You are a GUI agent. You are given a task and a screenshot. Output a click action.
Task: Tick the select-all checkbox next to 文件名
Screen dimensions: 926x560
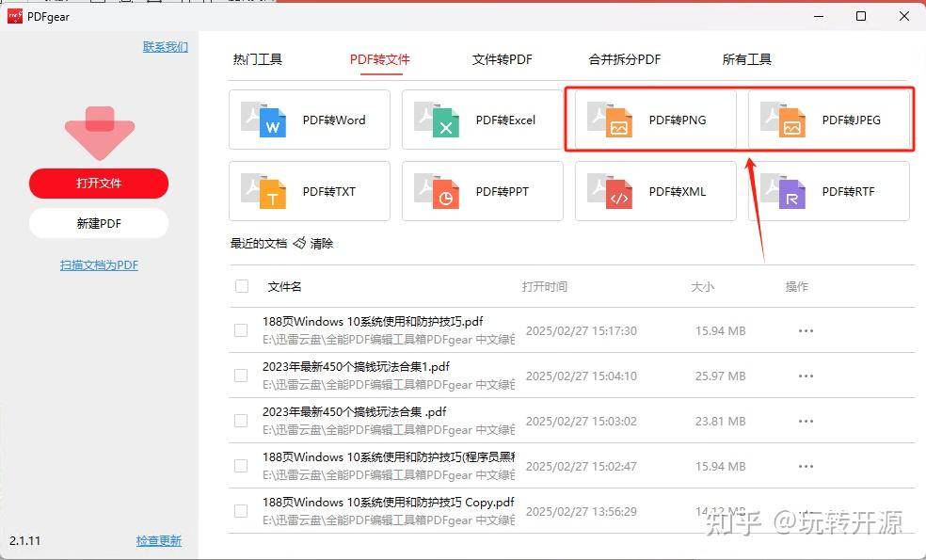(242, 286)
